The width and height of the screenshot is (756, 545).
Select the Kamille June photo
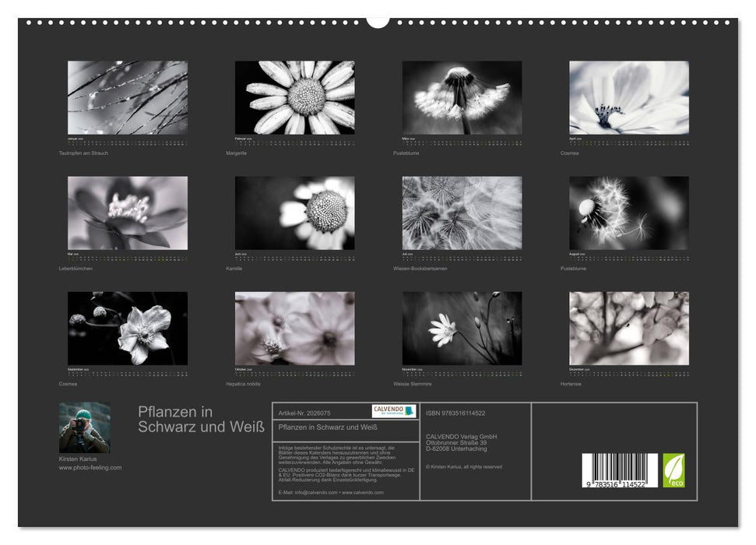pyautogui.click(x=294, y=213)
